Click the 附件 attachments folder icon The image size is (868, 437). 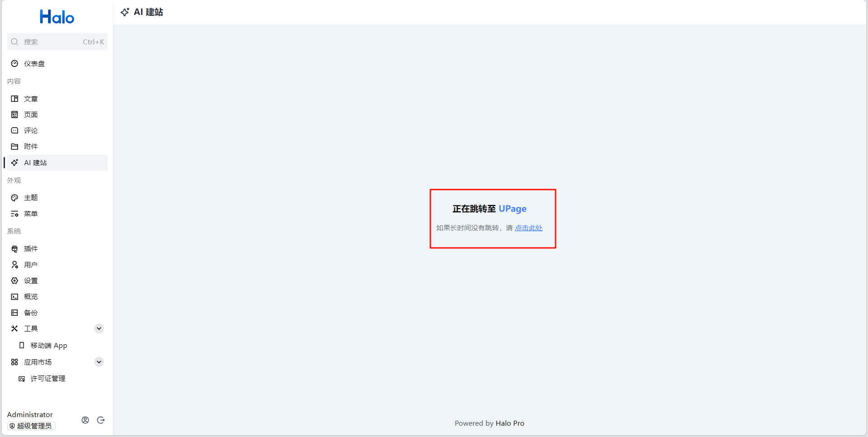[x=15, y=147]
